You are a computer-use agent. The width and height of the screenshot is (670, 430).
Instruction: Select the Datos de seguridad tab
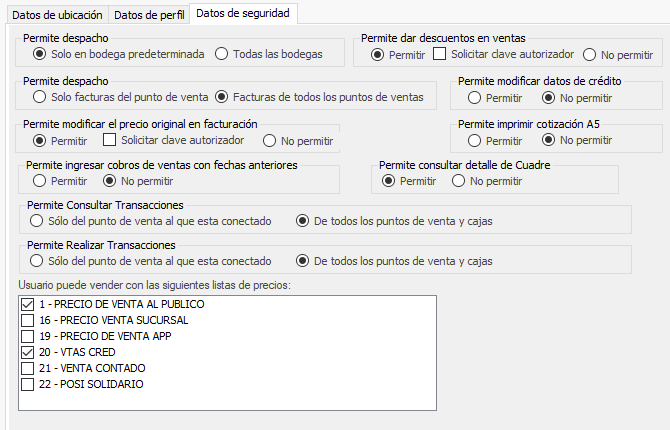tap(244, 14)
